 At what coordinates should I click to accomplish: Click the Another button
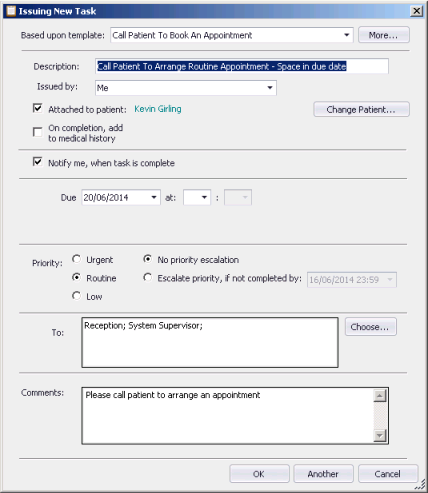coord(323,474)
